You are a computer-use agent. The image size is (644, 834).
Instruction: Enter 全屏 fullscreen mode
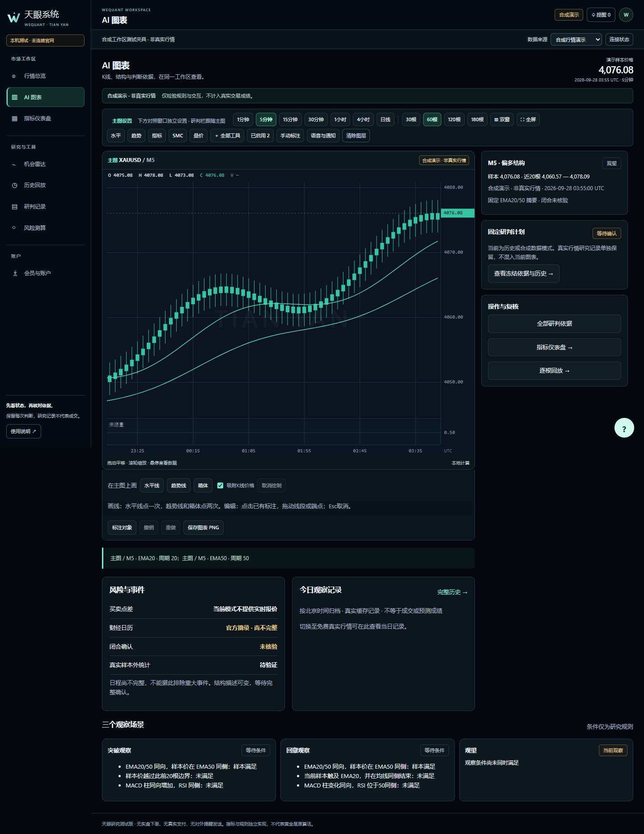coord(528,119)
